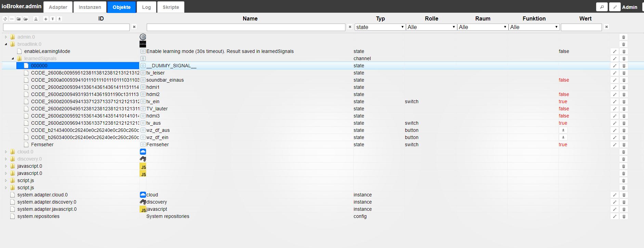
Task: Click the refresh objects tree icon
Action: click(5, 19)
